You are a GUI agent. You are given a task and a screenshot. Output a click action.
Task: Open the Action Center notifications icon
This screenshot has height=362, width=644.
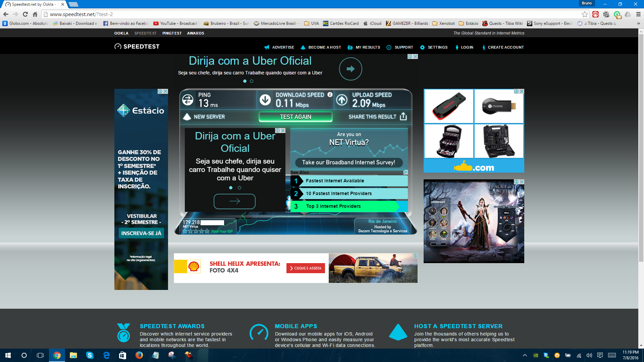pyautogui.click(x=600, y=355)
